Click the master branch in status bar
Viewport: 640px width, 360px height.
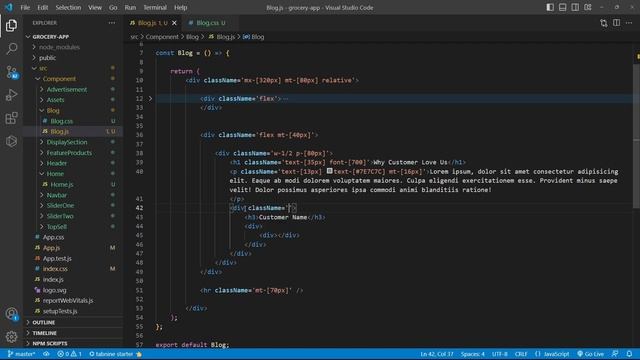[21, 354]
